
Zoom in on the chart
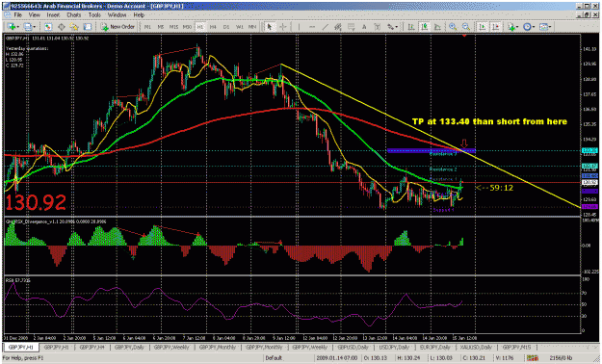coord(453,27)
